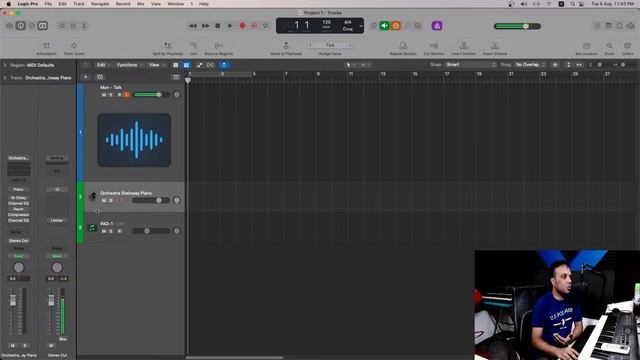The height and width of the screenshot is (360, 640).
Task: Expand the Region MIDI Defaults disclosure triangle
Action: click(x=5, y=65)
